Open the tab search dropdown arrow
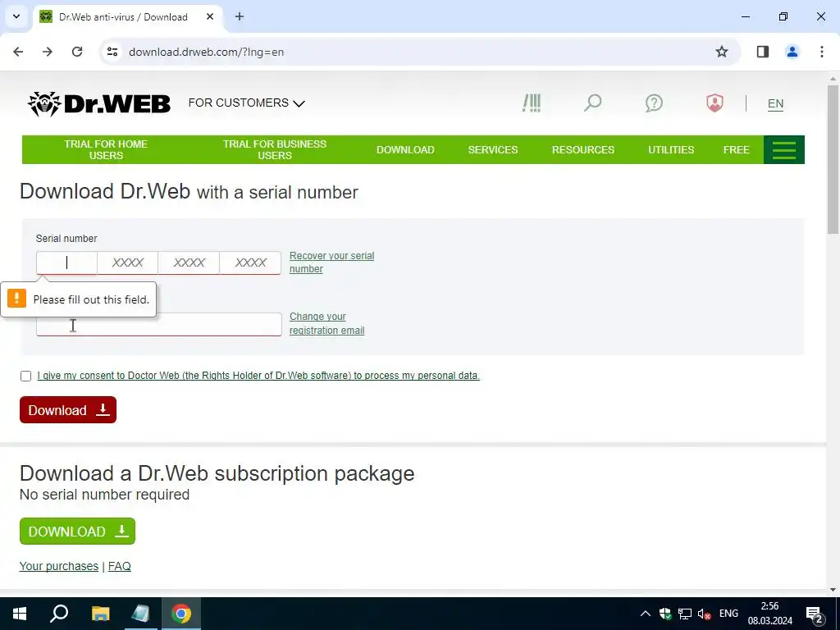 (x=16, y=16)
